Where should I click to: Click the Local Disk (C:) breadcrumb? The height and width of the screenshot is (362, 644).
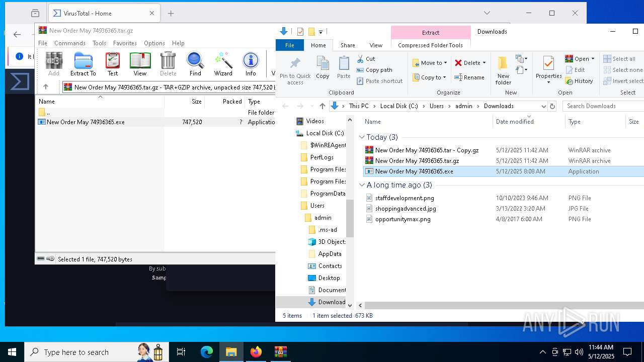click(x=399, y=106)
